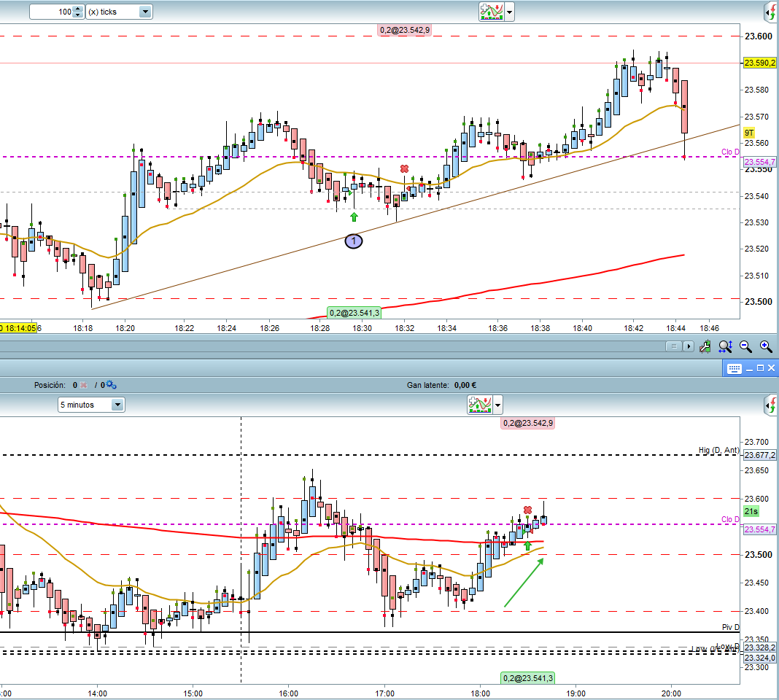Click the red X exit marker on the 5 minutos chart

(x=527, y=510)
